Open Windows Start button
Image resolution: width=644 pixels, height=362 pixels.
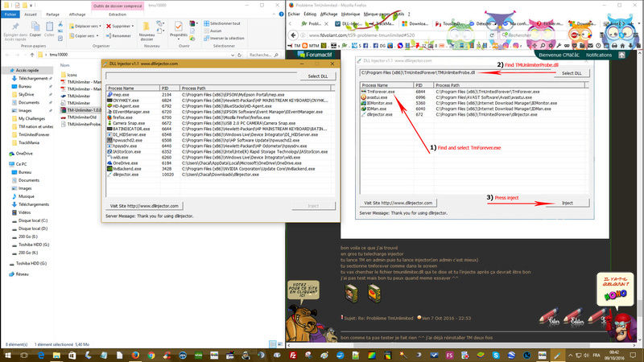coord(8,356)
